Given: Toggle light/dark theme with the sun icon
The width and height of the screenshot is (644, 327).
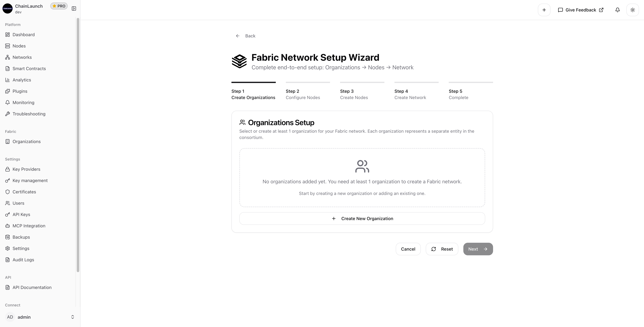Looking at the screenshot, I should [x=633, y=10].
